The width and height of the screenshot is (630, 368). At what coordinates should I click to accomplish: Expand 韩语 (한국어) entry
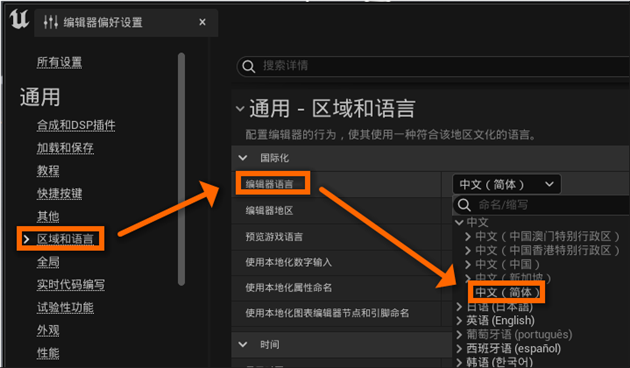(459, 362)
